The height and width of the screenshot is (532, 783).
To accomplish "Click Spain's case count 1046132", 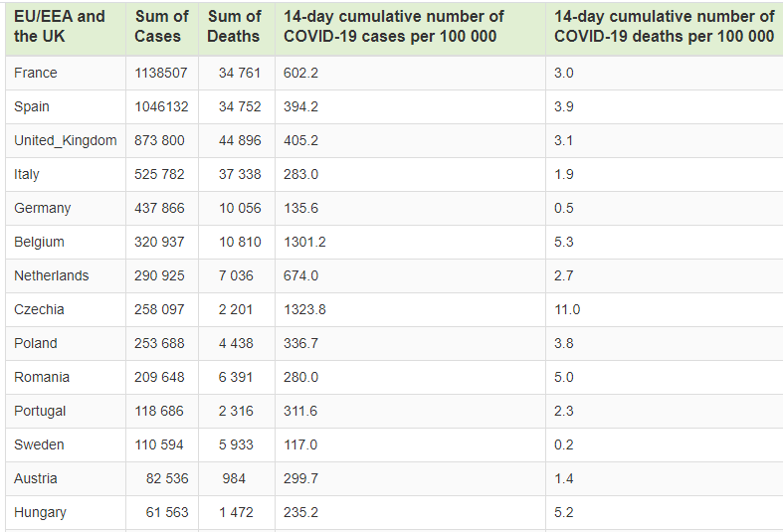I will (161, 106).
